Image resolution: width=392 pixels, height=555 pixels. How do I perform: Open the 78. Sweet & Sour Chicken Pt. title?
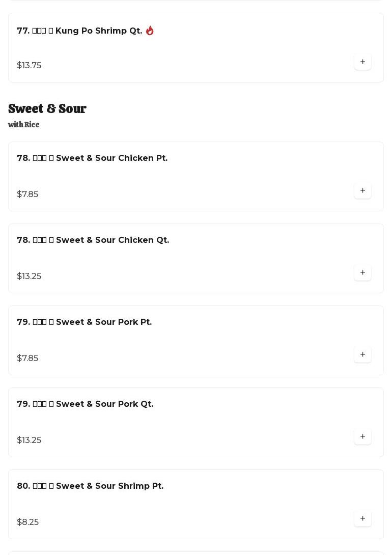pos(92,158)
